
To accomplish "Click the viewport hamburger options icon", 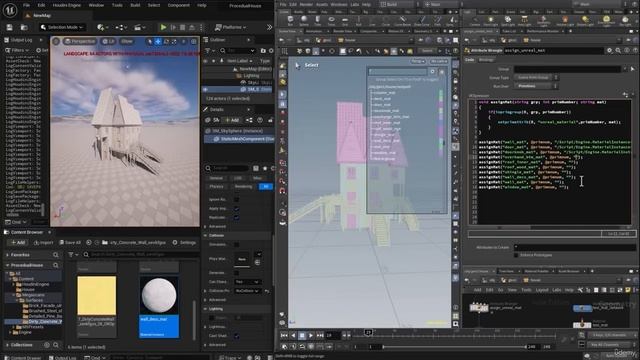I will 56,41.
